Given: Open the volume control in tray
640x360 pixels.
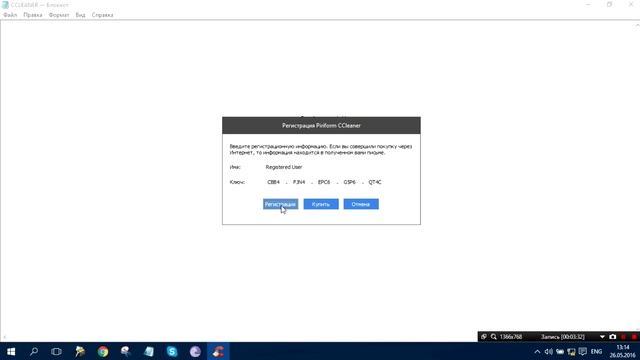Looking at the screenshot, I should [x=548, y=351].
